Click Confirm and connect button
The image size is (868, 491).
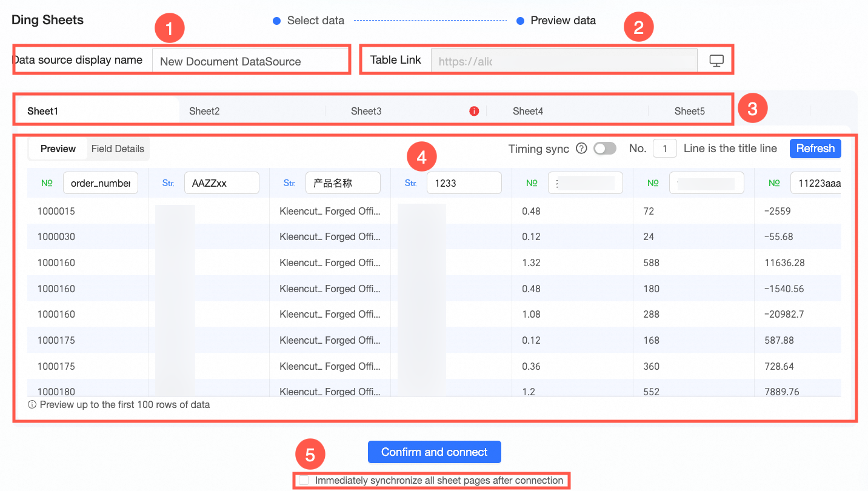[x=435, y=452]
